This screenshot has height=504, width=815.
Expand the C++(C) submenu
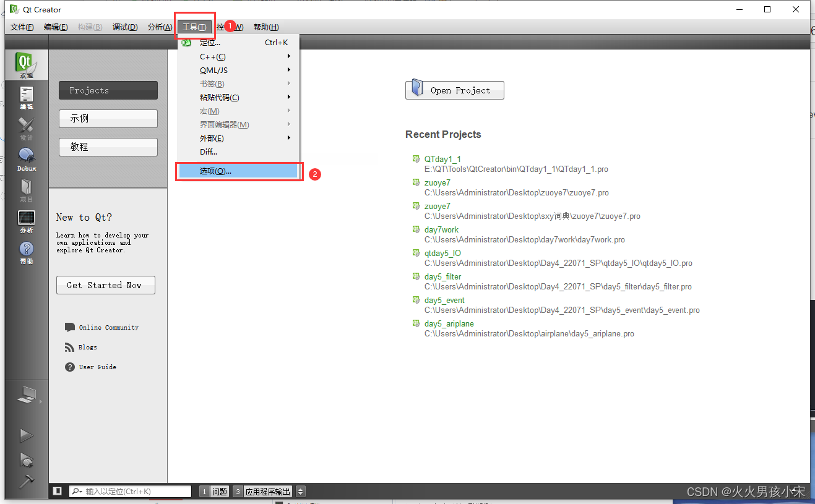pos(239,56)
